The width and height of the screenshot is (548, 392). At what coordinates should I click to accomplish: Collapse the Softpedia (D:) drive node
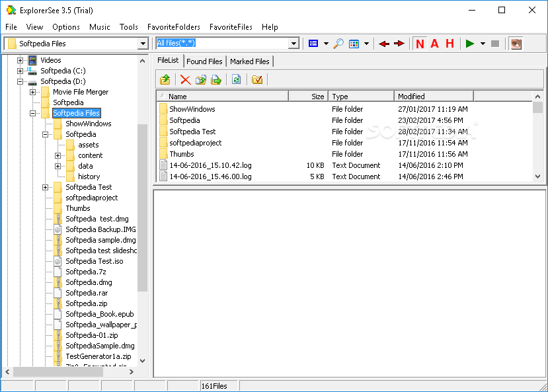tap(20, 81)
